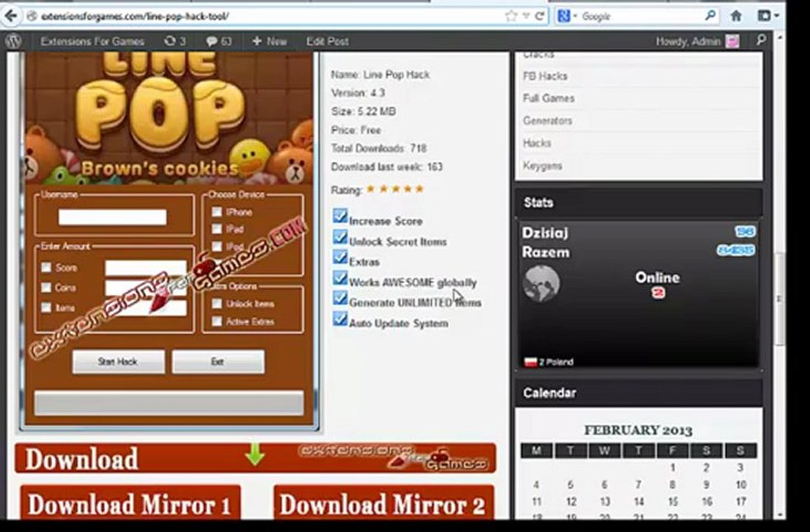Click the reload page icon
The width and height of the screenshot is (810, 532).
coord(540,16)
